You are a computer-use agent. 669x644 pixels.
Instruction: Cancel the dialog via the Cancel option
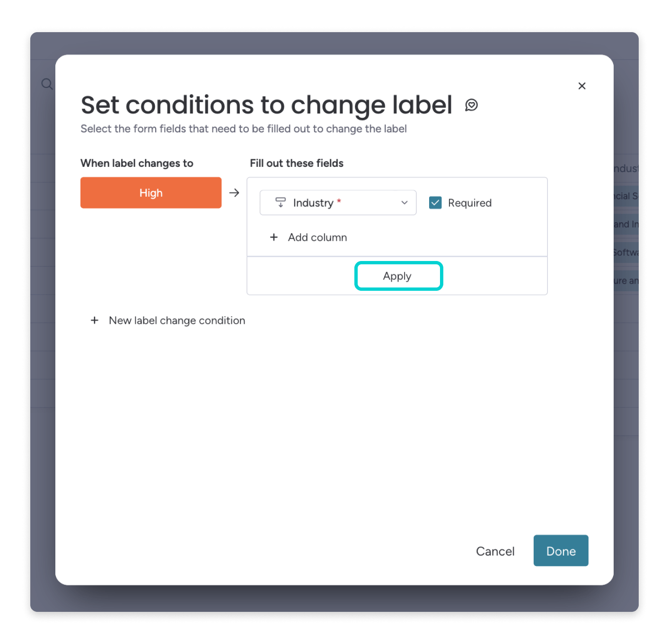495,551
